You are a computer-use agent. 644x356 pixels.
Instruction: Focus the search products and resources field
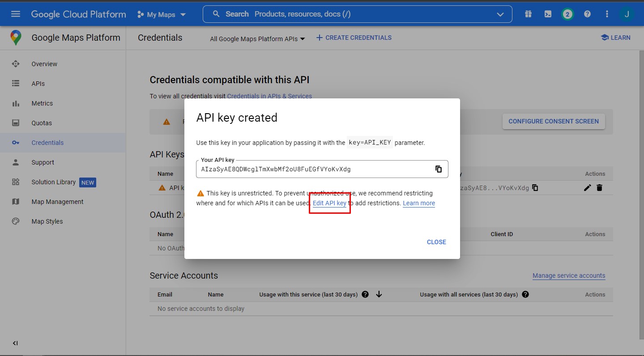(357, 14)
